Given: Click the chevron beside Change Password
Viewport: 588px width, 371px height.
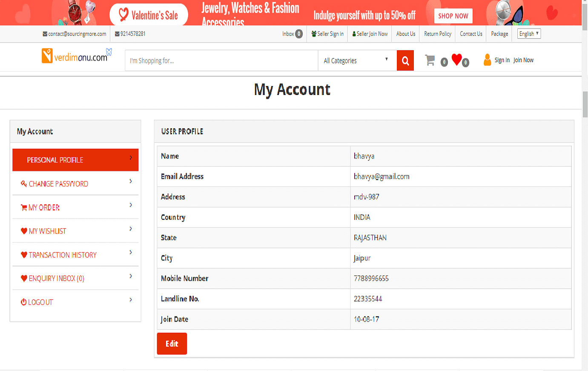Looking at the screenshot, I should click(131, 181).
